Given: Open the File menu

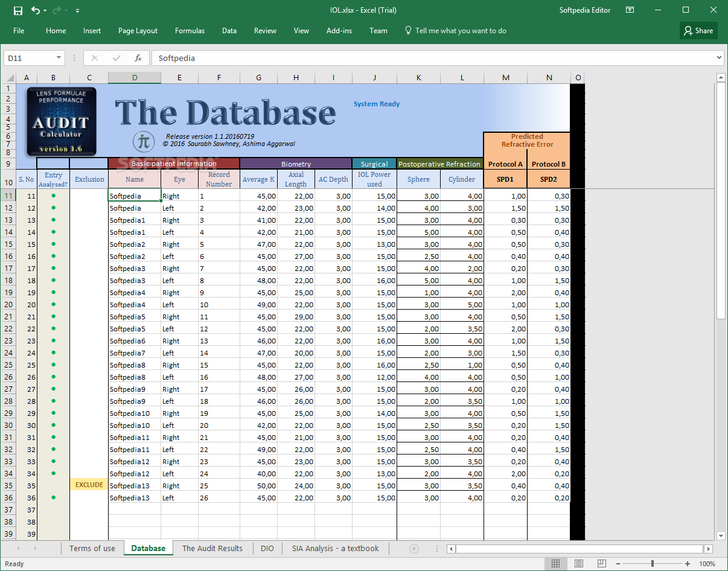Looking at the screenshot, I should click(x=19, y=31).
